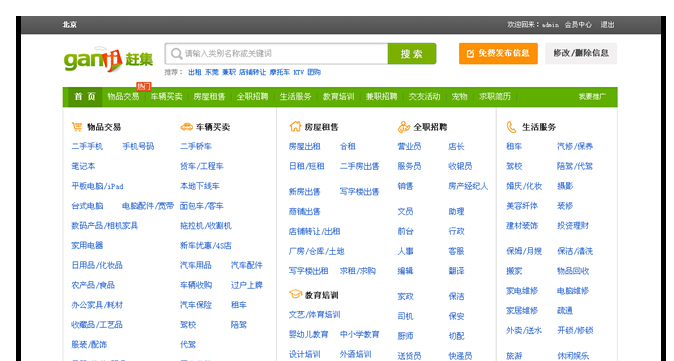Click the phone icon beside 生活服务
The image size is (674, 361).
point(512,127)
